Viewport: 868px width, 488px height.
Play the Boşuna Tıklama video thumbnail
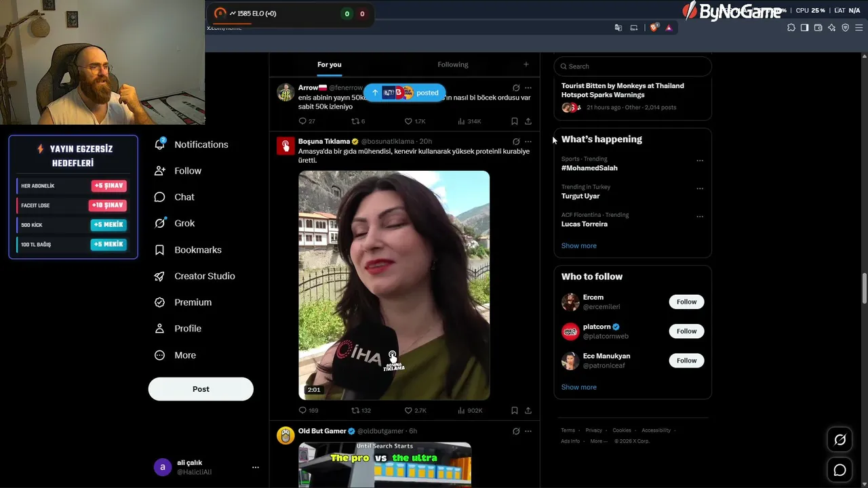click(x=394, y=285)
